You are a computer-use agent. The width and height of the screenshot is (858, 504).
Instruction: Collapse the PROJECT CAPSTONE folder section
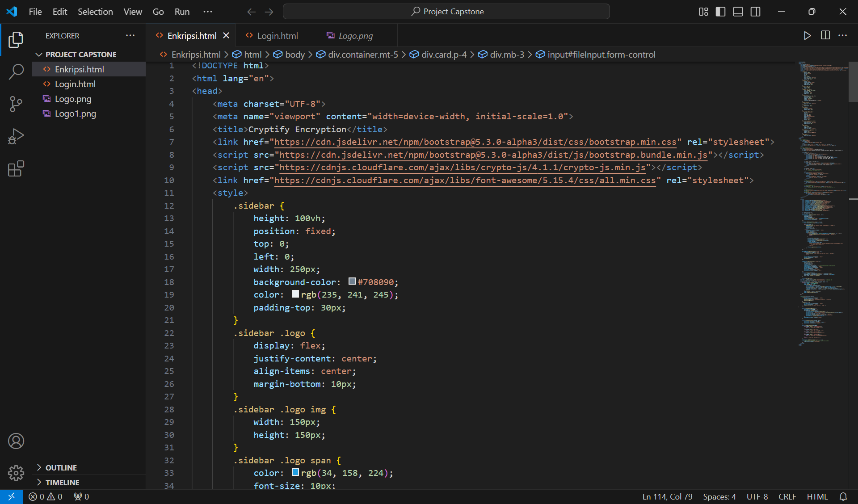pyautogui.click(x=89, y=55)
